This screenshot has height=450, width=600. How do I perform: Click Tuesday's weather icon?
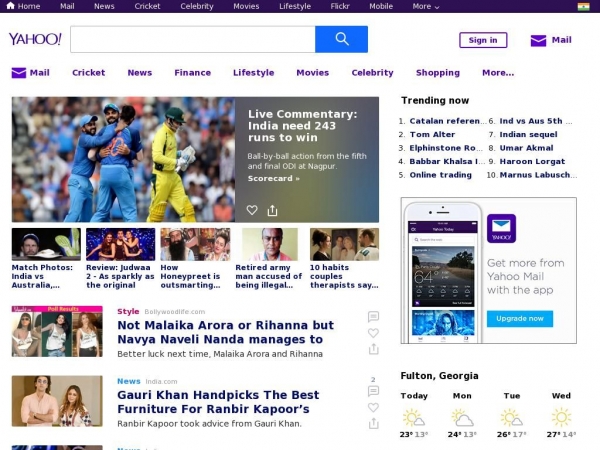pos(512,417)
